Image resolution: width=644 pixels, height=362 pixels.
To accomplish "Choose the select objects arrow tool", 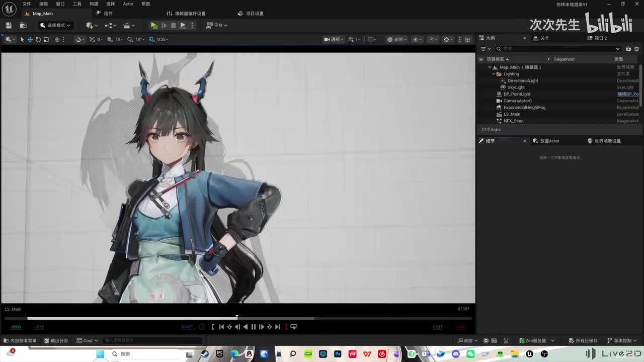I will (22, 39).
